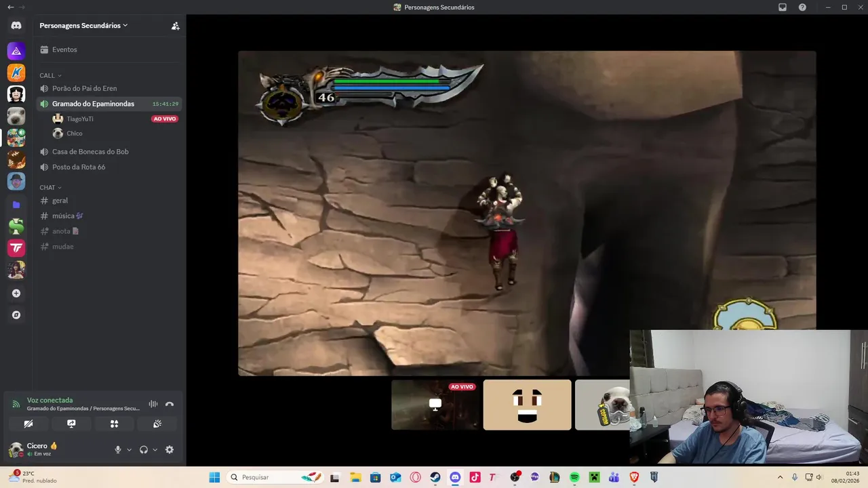
Task: Select the purple triangle server icon
Action: click(x=16, y=51)
